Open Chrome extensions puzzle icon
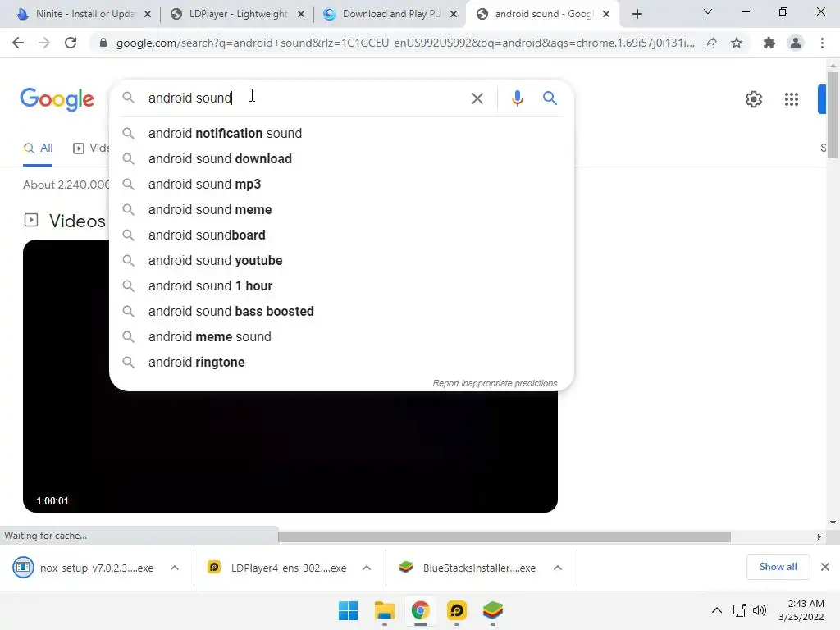Viewport: 840px width, 630px height. (x=769, y=43)
